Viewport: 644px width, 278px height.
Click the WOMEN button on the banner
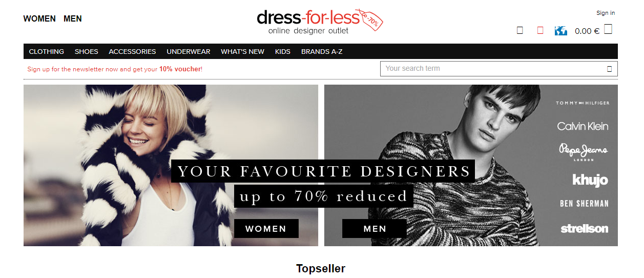pyautogui.click(x=266, y=229)
